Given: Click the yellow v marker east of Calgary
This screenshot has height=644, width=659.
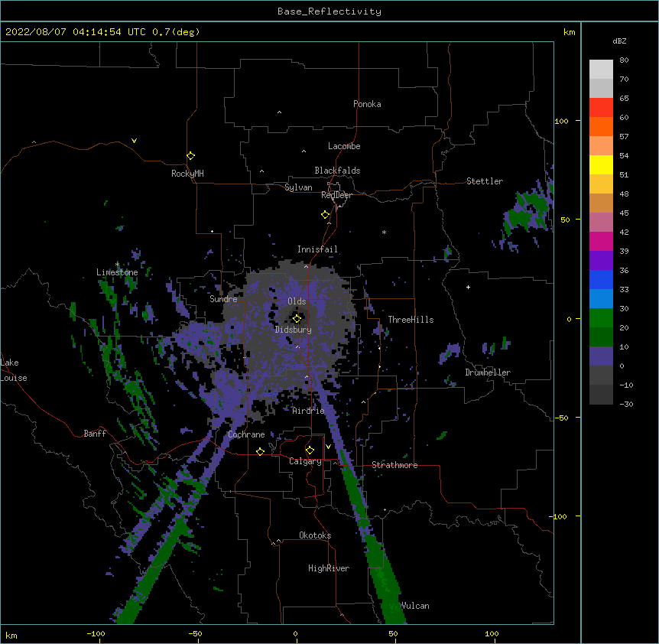Looking at the screenshot, I should 328,447.
